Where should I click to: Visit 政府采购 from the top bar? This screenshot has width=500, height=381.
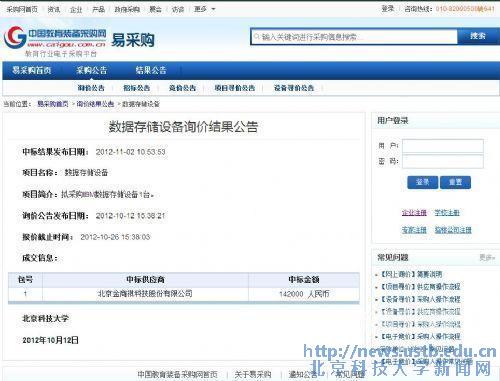click(x=127, y=9)
